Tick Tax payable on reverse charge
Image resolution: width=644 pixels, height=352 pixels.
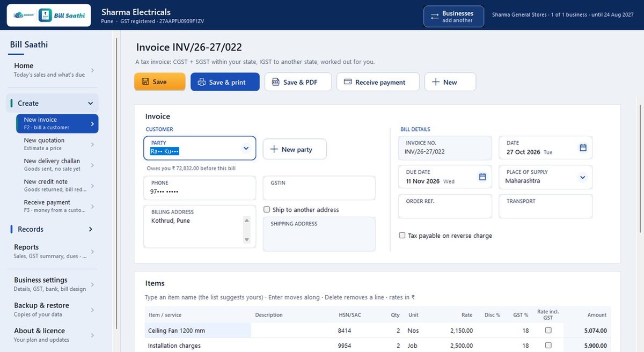[x=402, y=235]
